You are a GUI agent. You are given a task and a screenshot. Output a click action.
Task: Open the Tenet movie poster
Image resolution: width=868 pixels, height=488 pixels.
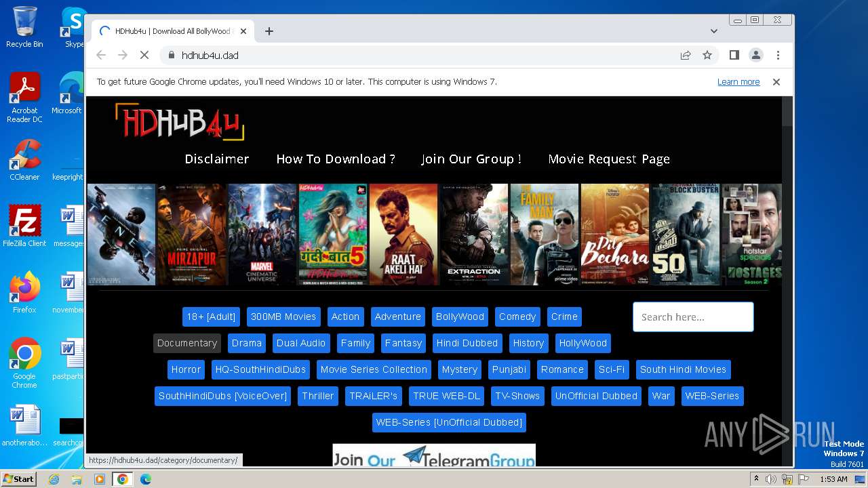click(x=121, y=235)
